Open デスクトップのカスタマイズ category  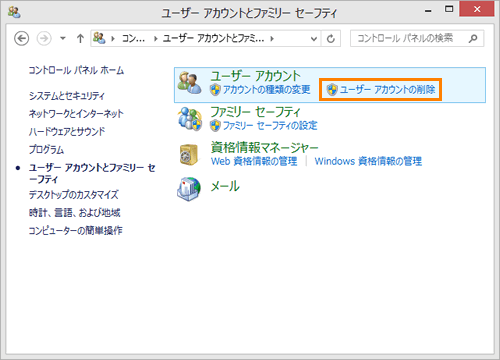[73, 195]
